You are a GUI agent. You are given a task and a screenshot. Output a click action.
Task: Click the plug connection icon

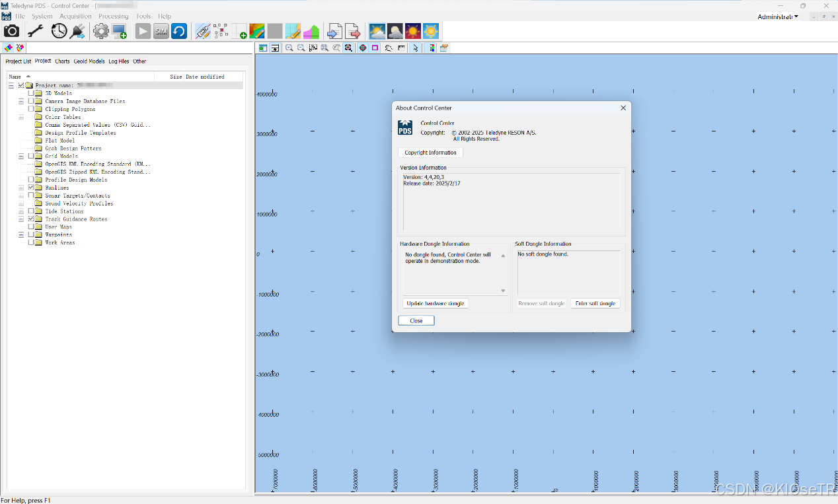78,31
